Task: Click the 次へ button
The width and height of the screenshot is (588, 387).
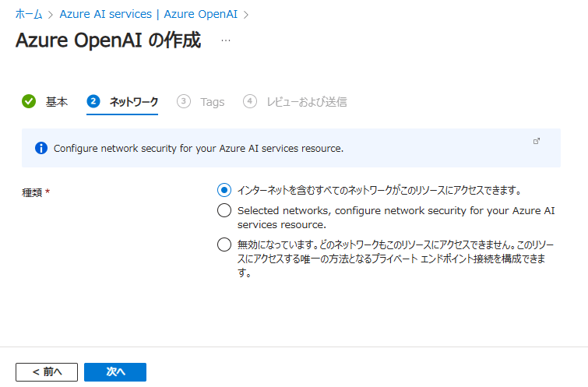Action: click(115, 372)
